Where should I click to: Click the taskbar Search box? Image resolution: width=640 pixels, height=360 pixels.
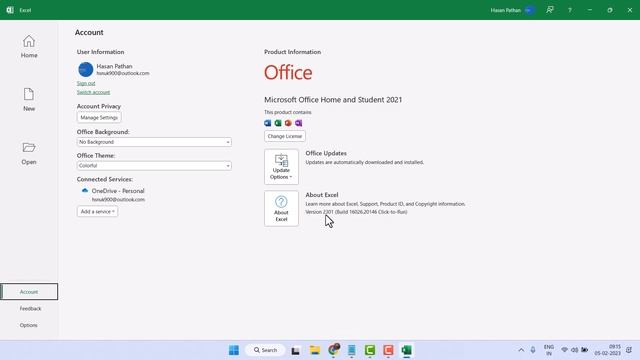[265, 350]
